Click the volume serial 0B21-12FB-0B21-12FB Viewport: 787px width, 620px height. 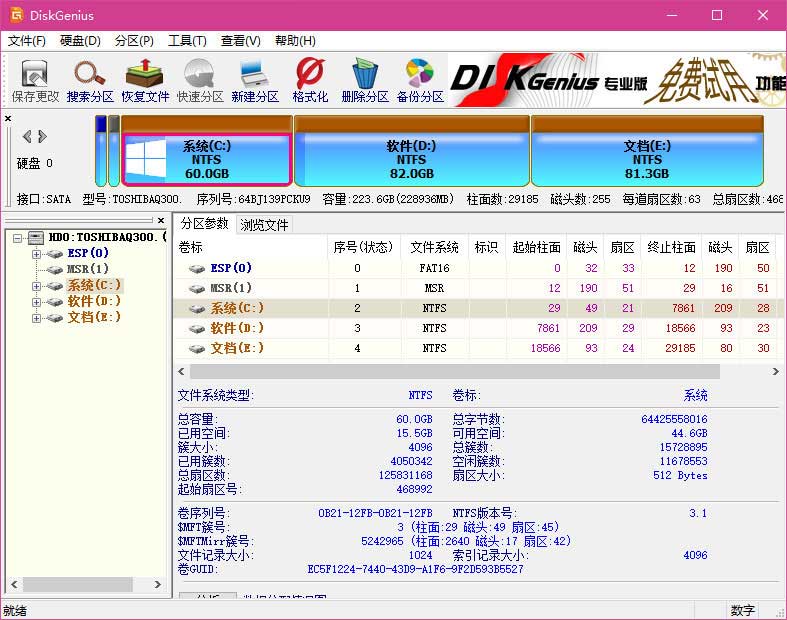point(375,513)
